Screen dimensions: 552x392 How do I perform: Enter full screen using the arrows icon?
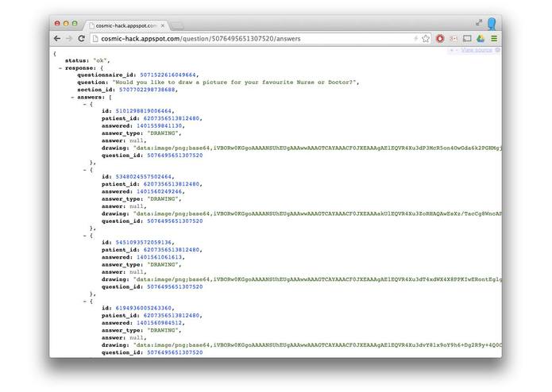479,22
